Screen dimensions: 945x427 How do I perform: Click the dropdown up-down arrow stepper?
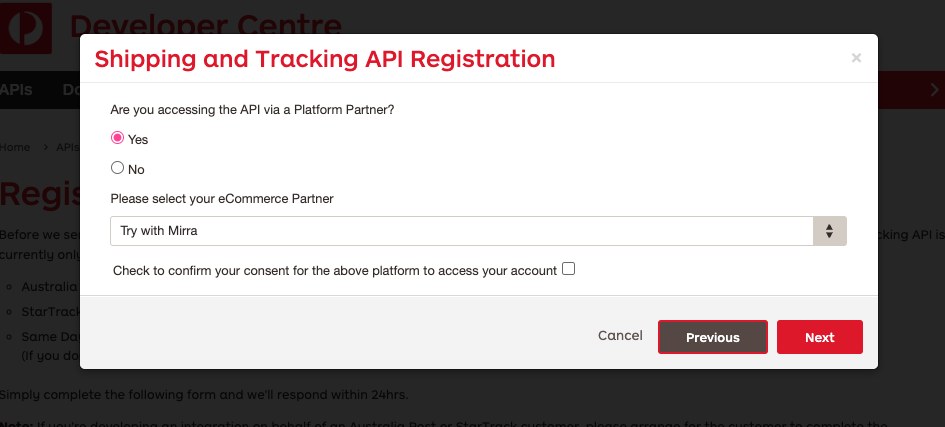(829, 231)
